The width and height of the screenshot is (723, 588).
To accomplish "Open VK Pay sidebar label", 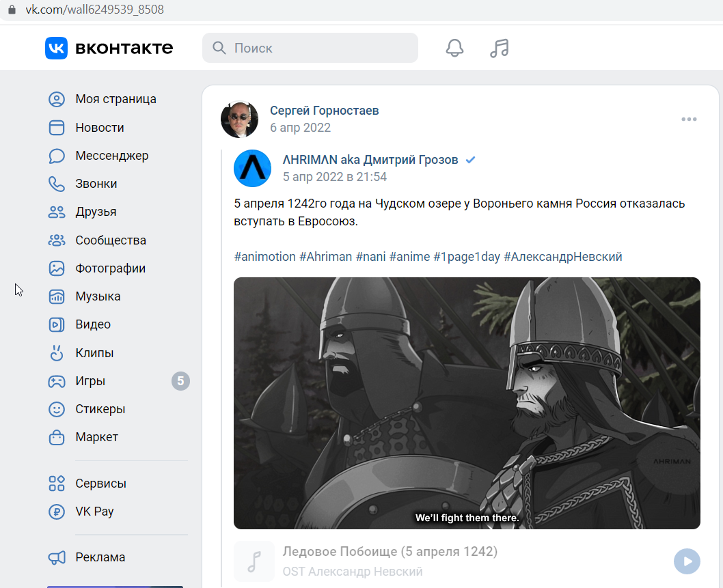I will pos(94,512).
